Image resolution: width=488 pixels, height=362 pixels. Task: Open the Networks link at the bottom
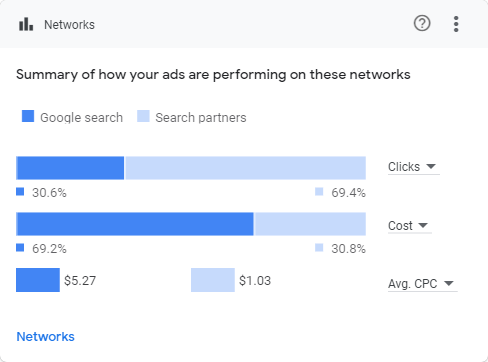tap(46, 337)
